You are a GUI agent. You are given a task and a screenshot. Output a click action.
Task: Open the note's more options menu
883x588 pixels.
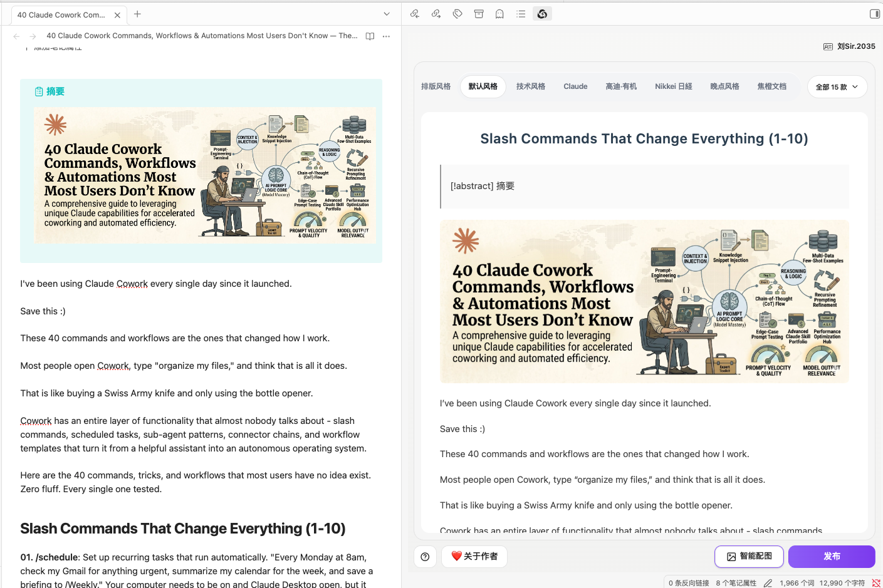386,36
